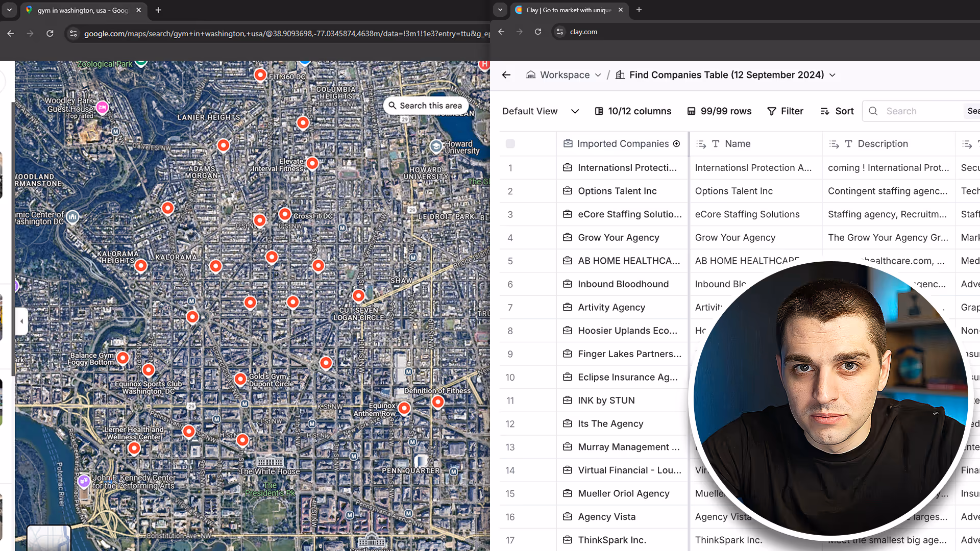Image resolution: width=980 pixels, height=551 pixels.
Task: Switch to the Clay browser tab
Action: (x=568, y=10)
